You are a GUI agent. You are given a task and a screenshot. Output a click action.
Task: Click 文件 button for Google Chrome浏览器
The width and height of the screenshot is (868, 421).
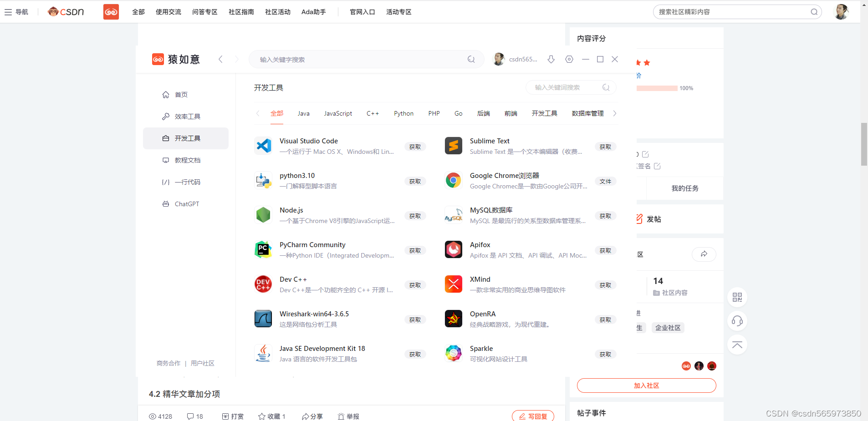tap(605, 181)
